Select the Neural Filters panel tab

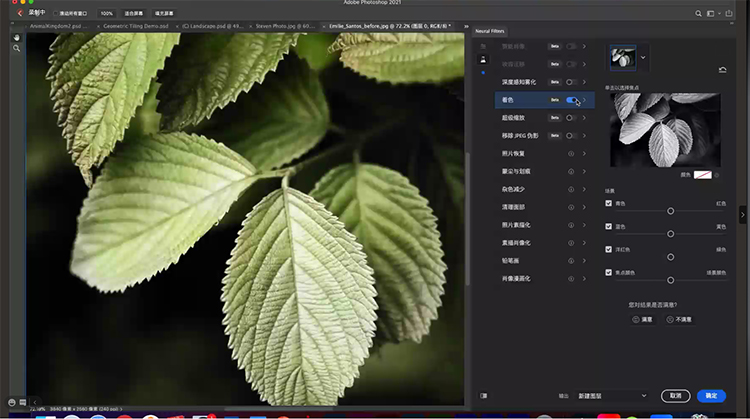(x=490, y=31)
